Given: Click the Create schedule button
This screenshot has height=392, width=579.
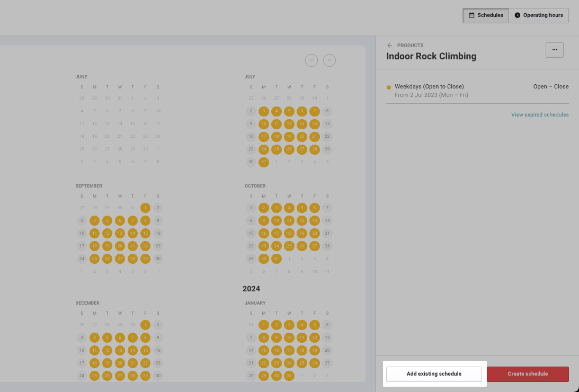Looking at the screenshot, I should click(x=528, y=374).
